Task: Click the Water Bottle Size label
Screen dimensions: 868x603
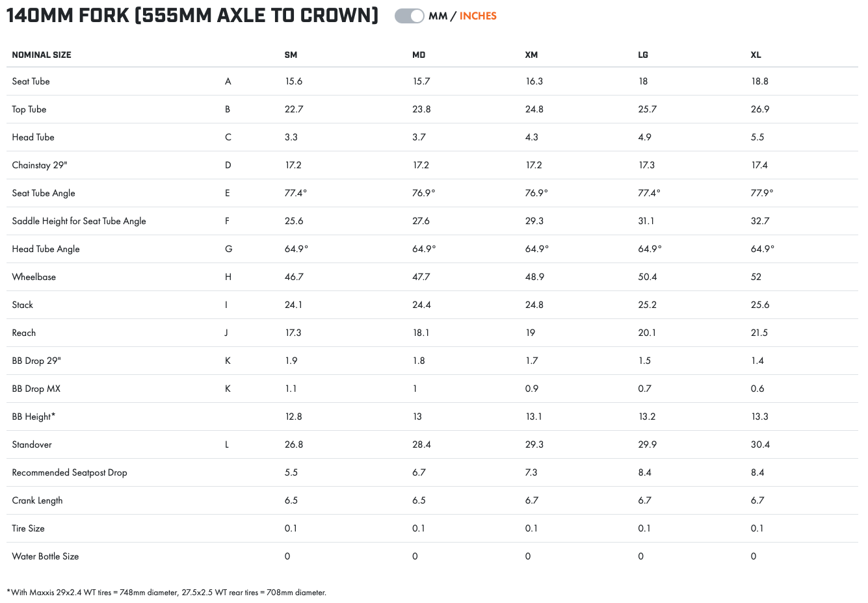Action: pos(46,556)
